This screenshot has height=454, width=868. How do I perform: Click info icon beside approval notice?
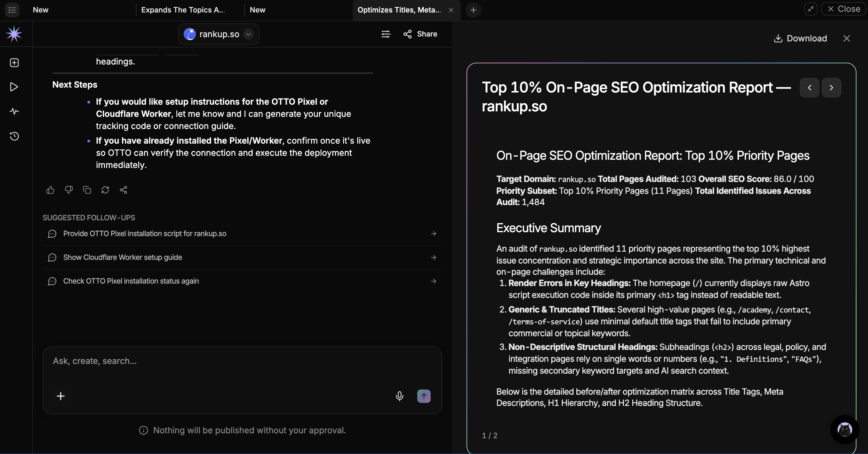pos(144,430)
